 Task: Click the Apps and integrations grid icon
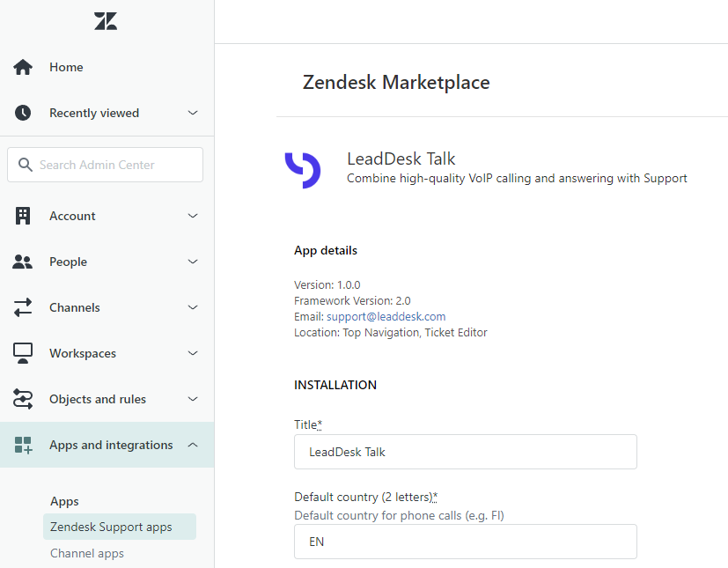click(23, 445)
